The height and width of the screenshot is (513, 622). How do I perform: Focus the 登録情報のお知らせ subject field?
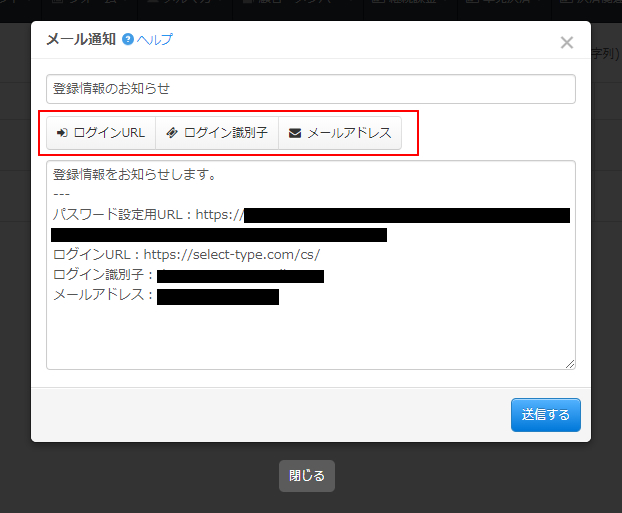[310, 89]
